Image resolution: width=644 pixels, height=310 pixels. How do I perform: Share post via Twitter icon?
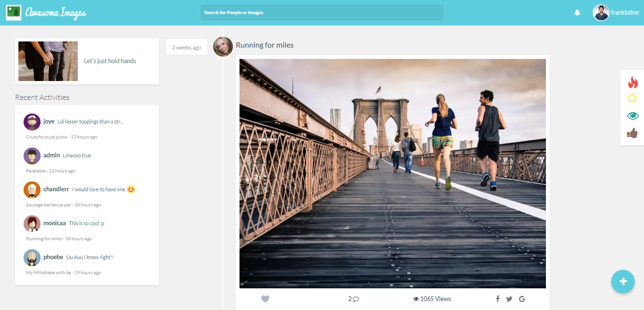click(x=509, y=299)
